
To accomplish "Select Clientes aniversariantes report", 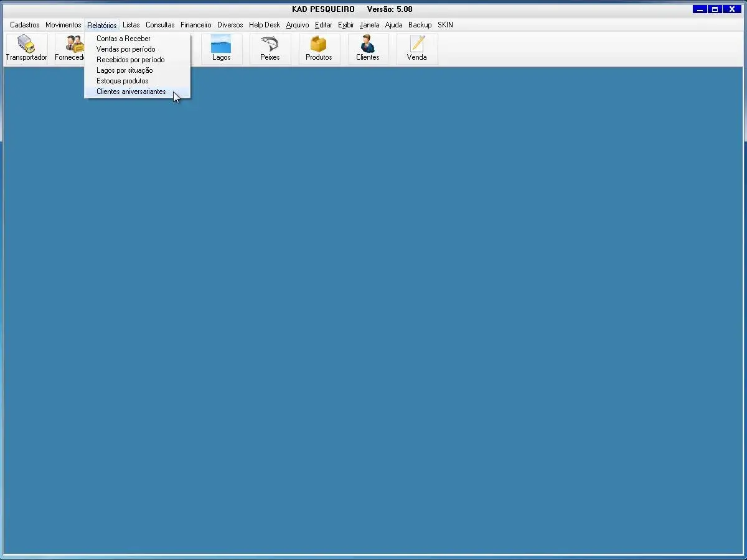I will tap(138, 91).
